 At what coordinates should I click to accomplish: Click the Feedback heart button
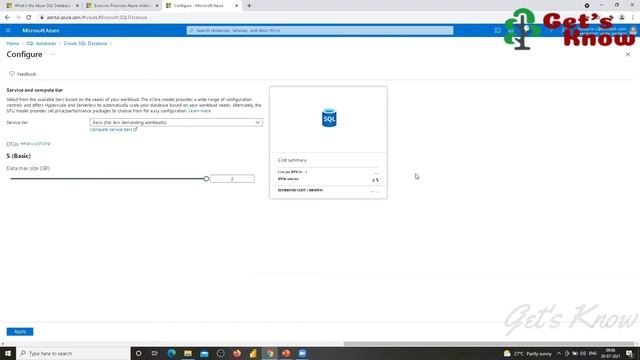tap(22, 74)
